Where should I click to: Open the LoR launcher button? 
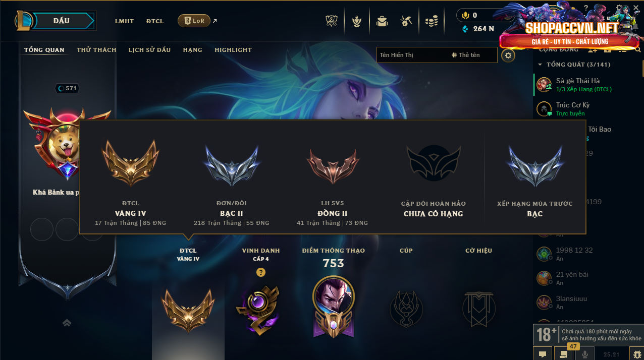(194, 21)
